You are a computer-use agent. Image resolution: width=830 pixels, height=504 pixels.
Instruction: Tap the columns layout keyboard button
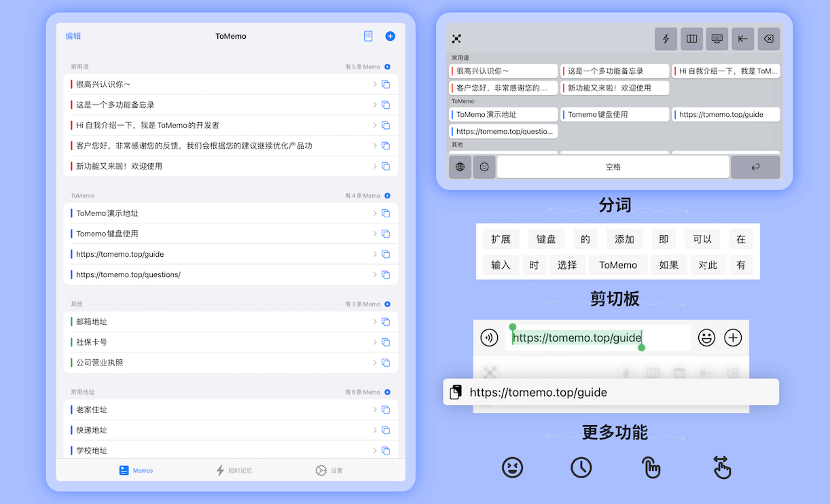pos(691,39)
